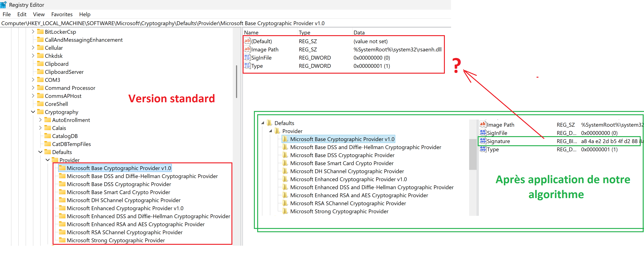
Task: Click the (value not set) data cell
Action: pyautogui.click(x=371, y=41)
